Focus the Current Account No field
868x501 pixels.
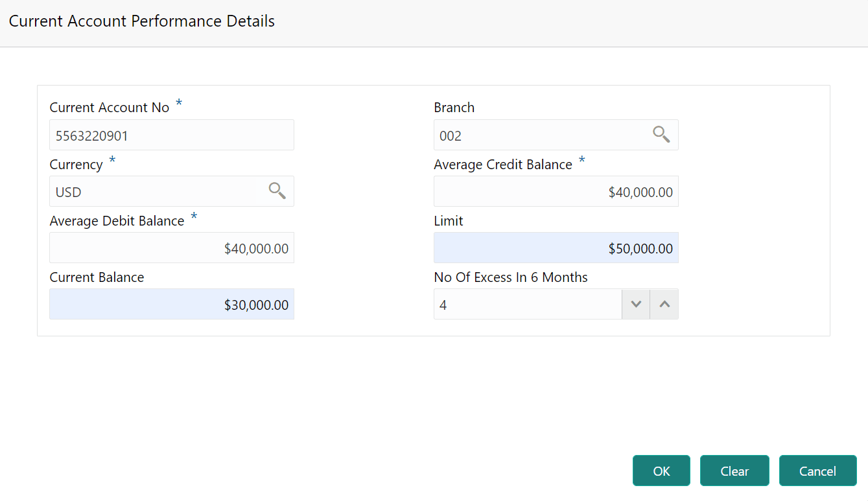[171, 135]
